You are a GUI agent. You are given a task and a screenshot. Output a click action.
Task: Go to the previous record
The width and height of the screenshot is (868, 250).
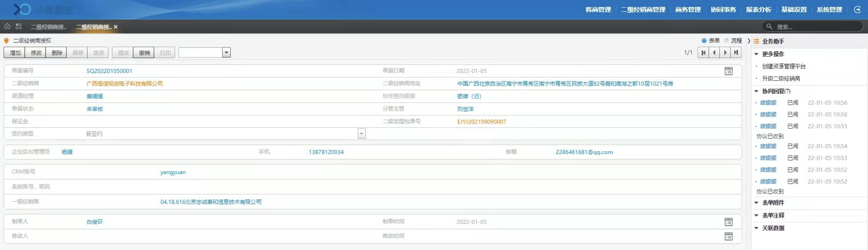coord(714,53)
